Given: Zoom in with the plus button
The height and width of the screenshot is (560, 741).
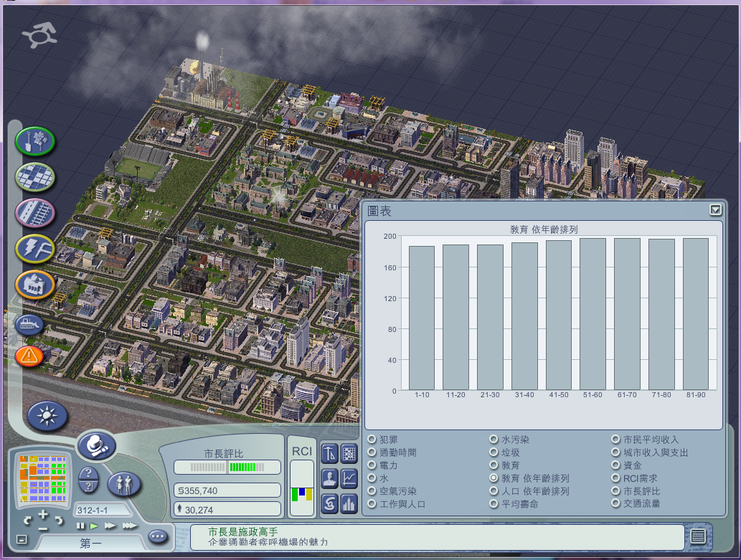Looking at the screenshot, I should pyautogui.click(x=43, y=513).
